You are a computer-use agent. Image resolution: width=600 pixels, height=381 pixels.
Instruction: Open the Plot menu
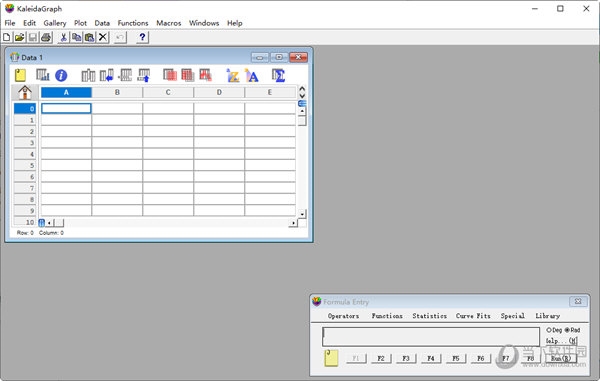[80, 23]
